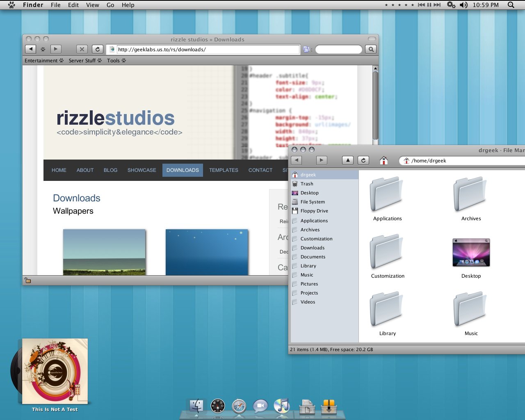Reload the rizzle studios page
Screen dimensions: 525x420
coord(98,49)
